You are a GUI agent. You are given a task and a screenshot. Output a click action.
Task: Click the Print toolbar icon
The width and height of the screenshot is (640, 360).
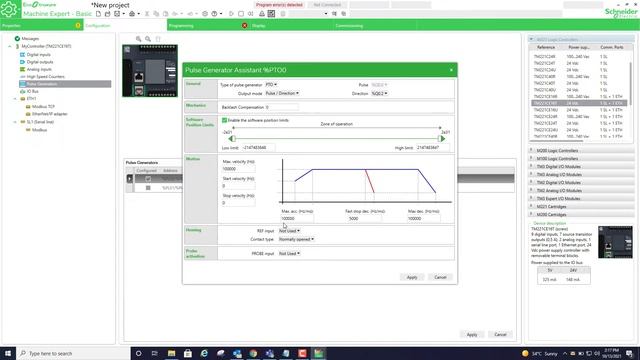point(132,13)
